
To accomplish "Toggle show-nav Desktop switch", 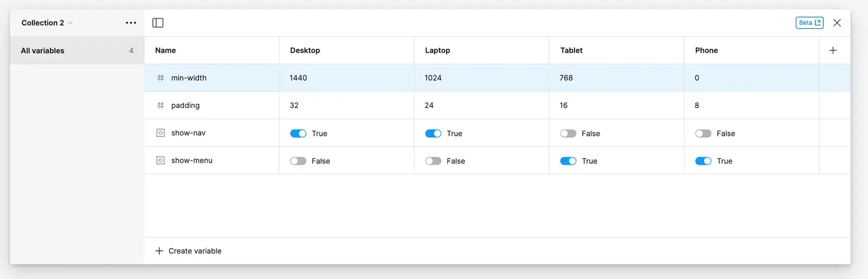I will click(298, 133).
